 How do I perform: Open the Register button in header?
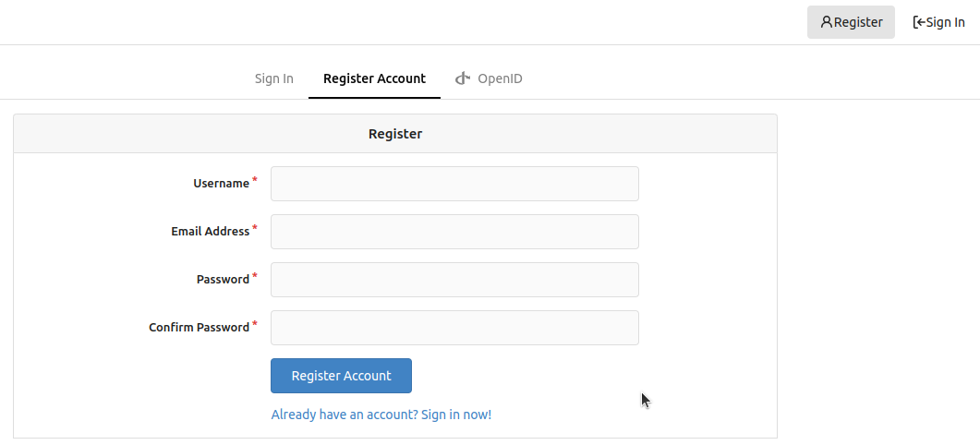852,22
